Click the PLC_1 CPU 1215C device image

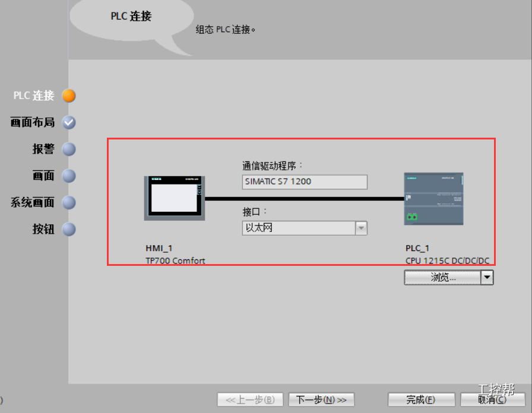(x=433, y=199)
